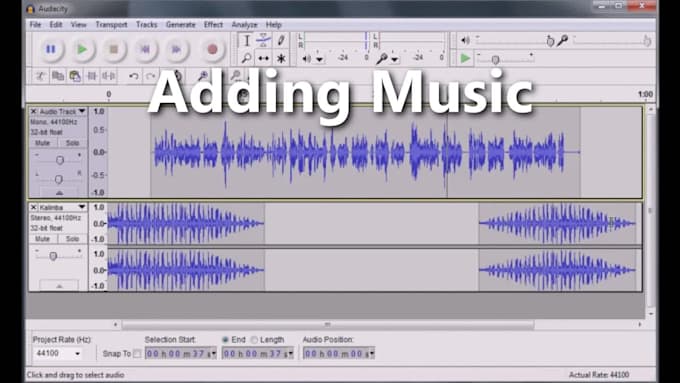The image size is (680, 383).
Task: Click the Pause transport button
Action: tap(51, 49)
